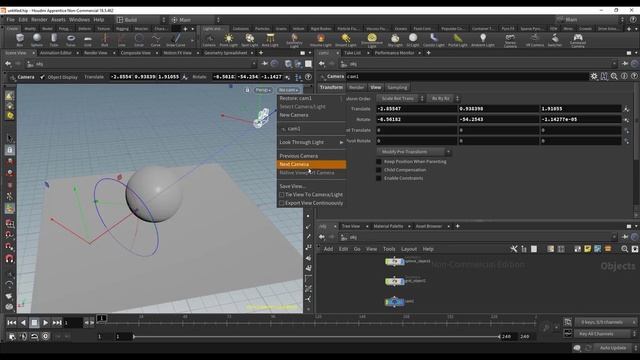640x360 pixels.
Task: Open the Rx Ry Rz rotate order dropdown
Action: pos(443,98)
